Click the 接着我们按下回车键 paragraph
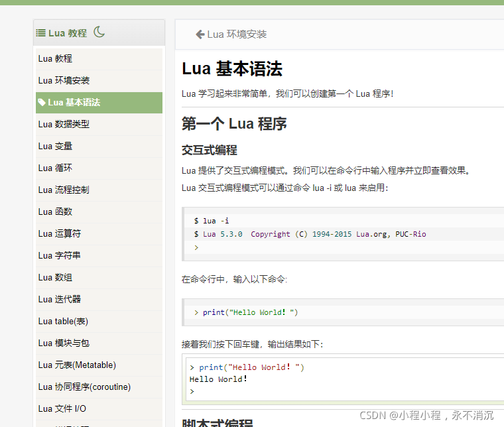The height and width of the screenshot is (427, 504). click(x=252, y=344)
